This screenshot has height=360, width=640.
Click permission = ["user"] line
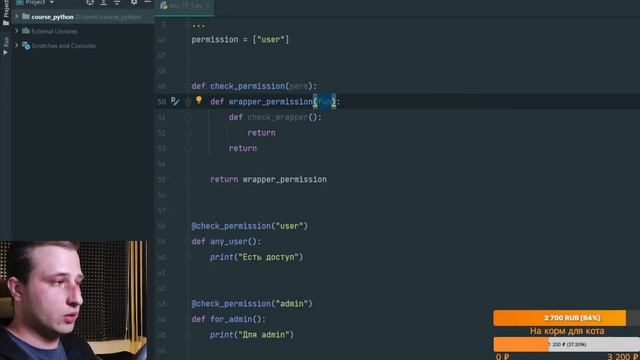coord(240,40)
